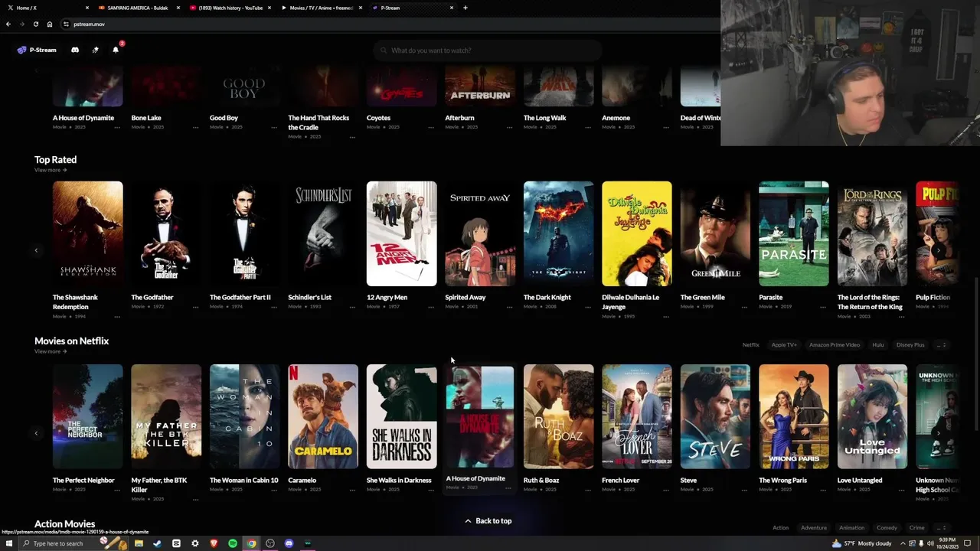Click the browser forward arrow
This screenshot has height=551, width=980.
(21, 24)
